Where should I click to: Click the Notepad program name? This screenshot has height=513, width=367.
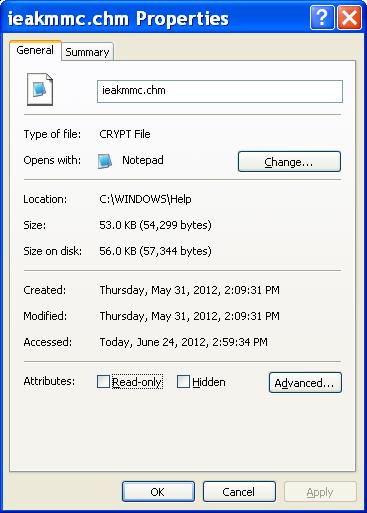point(143,160)
